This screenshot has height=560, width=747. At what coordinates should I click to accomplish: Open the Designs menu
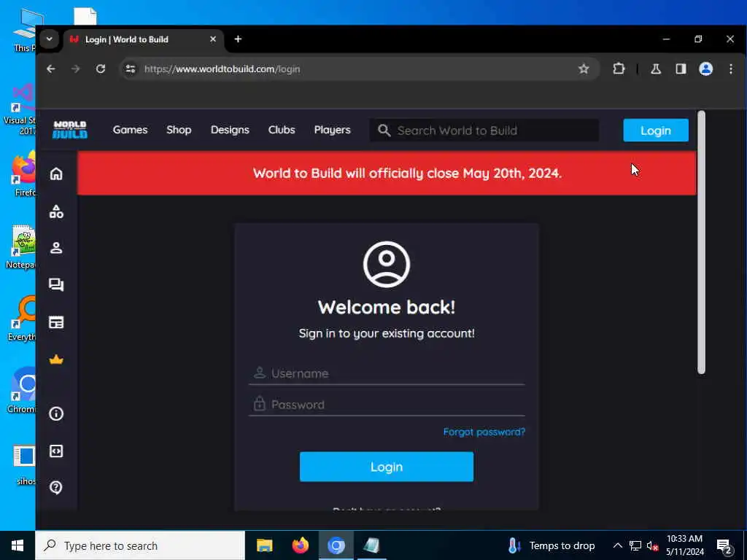tap(230, 130)
